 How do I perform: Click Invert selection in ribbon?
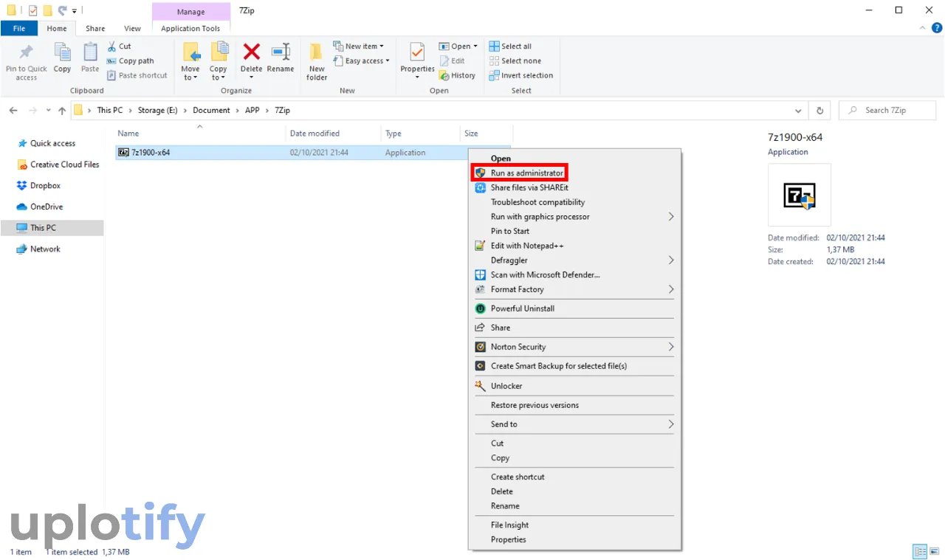point(520,75)
